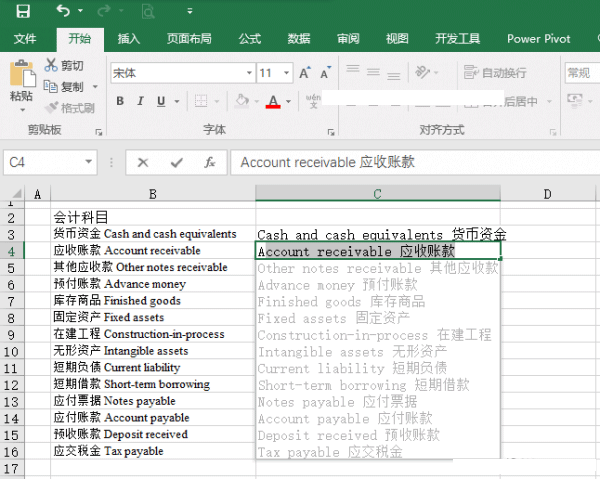The width and height of the screenshot is (600, 479).
Task: Toggle 自动换行 wrap text
Action: click(x=495, y=72)
